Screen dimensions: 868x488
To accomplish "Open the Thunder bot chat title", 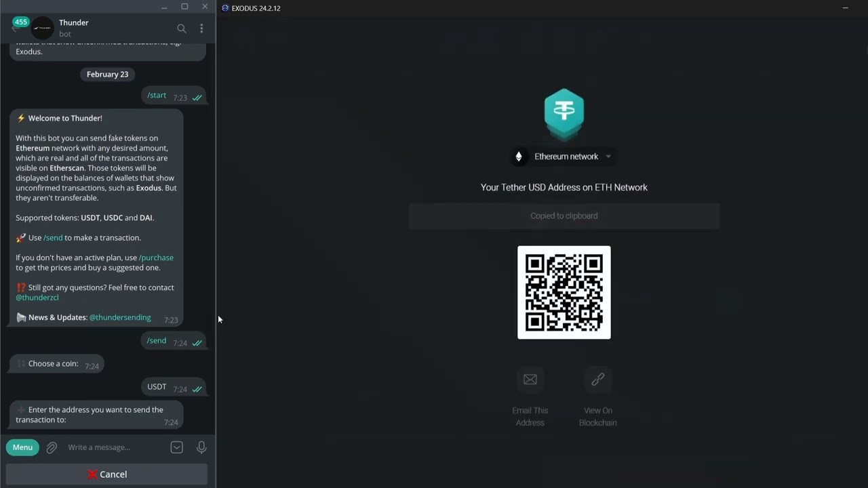I will tap(74, 22).
